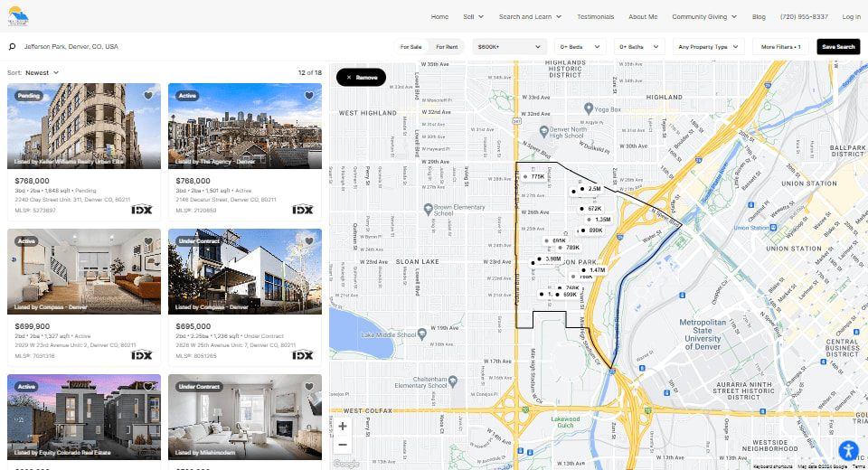Click the 699K map marker
The width and height of the screenshot is (868, 470).
tap(567, 295)
